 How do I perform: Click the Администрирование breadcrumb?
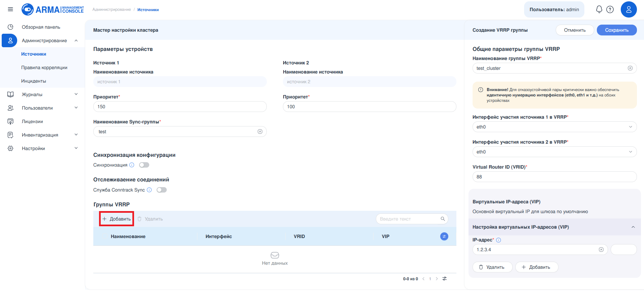111,9
